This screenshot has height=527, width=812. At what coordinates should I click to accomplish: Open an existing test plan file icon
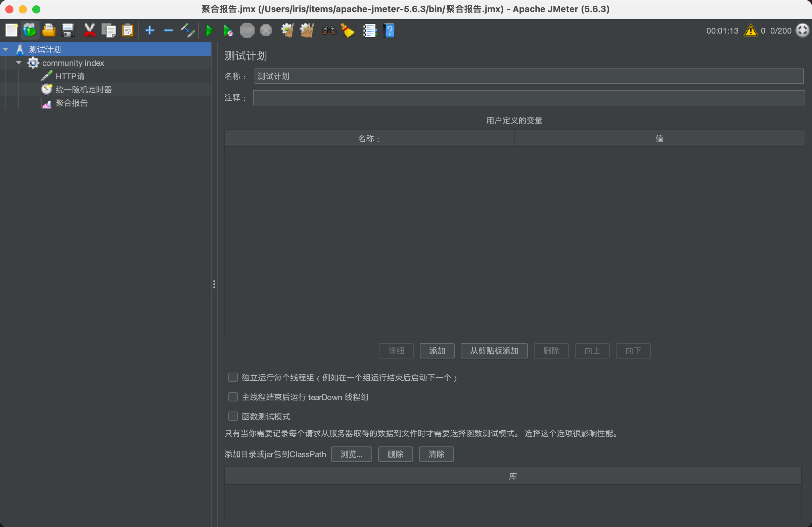(49, 30)
